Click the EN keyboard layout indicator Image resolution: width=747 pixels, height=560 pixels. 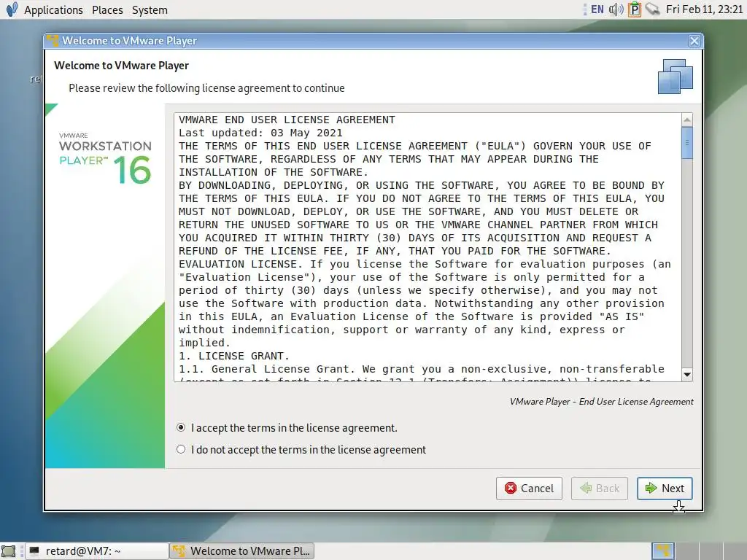[x=597, y=9]
